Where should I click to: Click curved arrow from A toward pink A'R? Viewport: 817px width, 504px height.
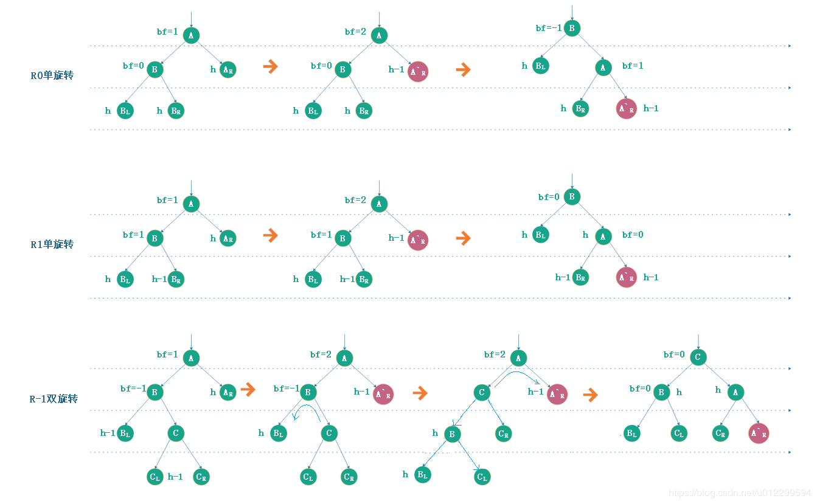[x=516, y=379]
